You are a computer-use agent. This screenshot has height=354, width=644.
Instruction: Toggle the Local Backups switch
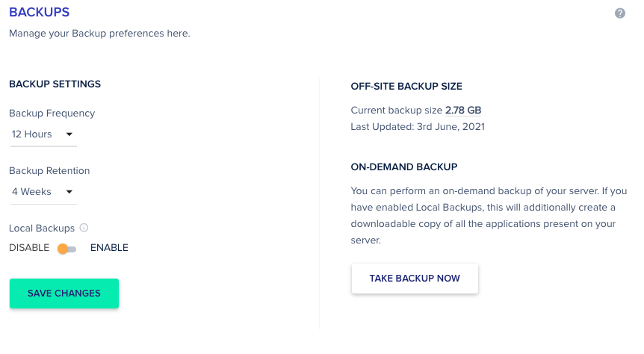coord(67,249)
